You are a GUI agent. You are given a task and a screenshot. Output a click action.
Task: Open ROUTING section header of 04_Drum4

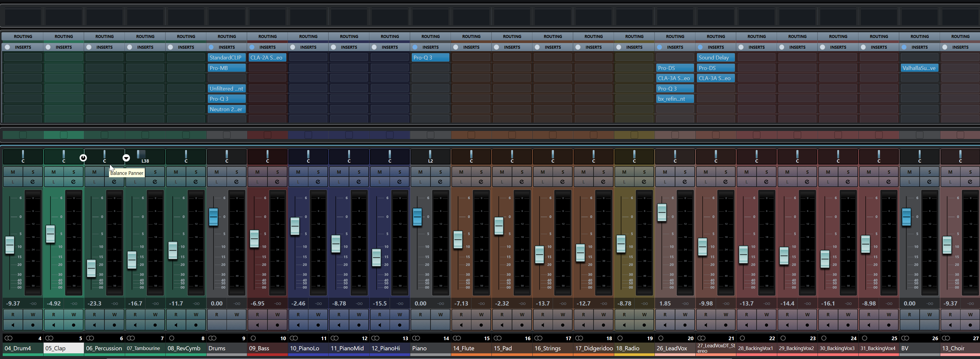[x=23, y=36]
